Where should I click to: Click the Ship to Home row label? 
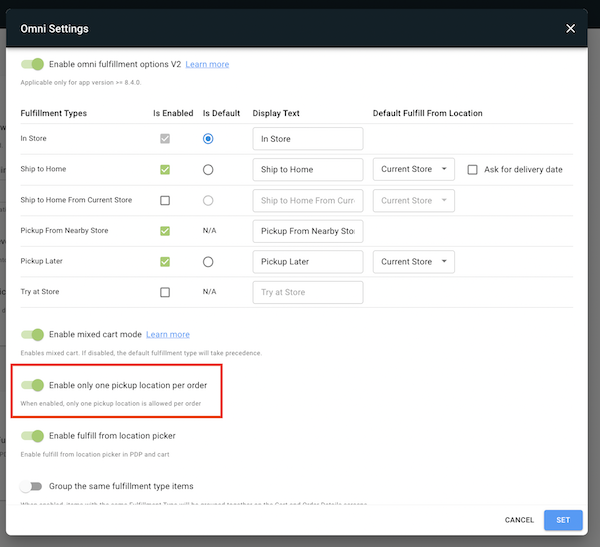click(43, 169)
